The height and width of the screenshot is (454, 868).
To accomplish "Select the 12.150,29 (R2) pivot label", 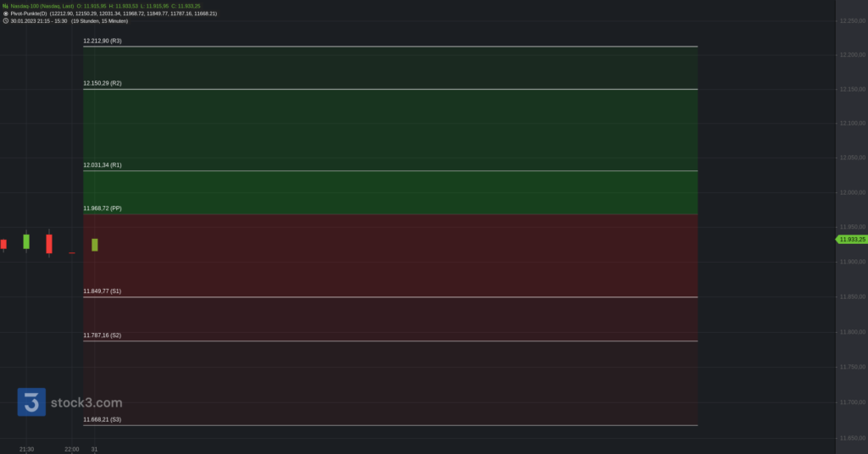I will tap(102, 83).
